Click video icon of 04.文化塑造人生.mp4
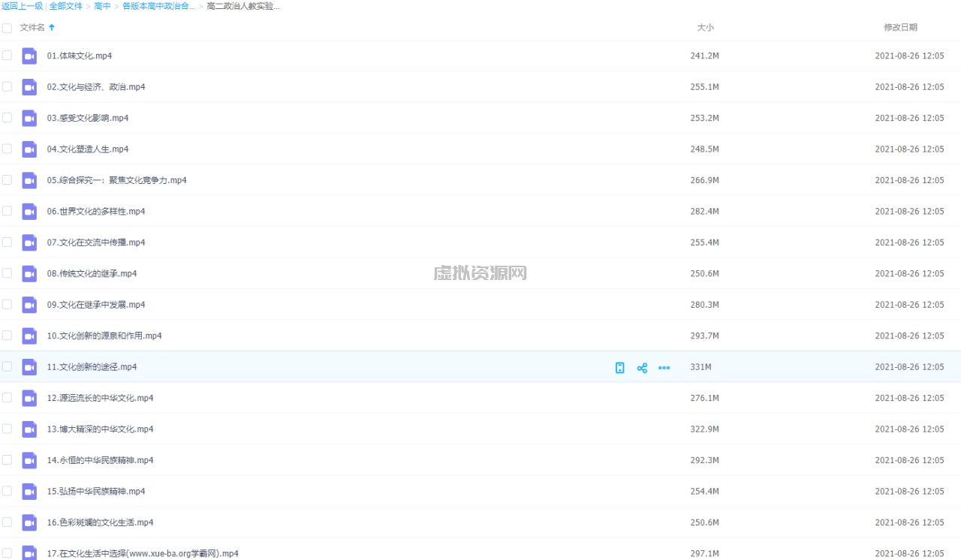 click(x=29, y=149)
